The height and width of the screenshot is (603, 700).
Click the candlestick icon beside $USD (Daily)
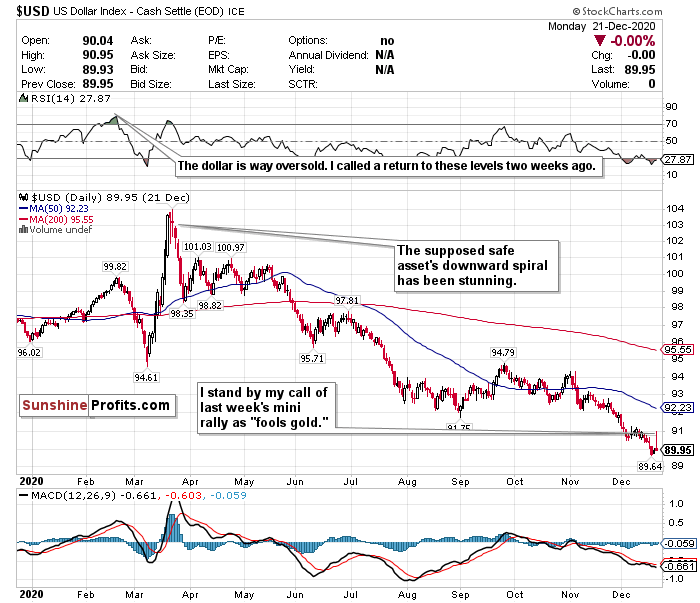click(23, 197)
